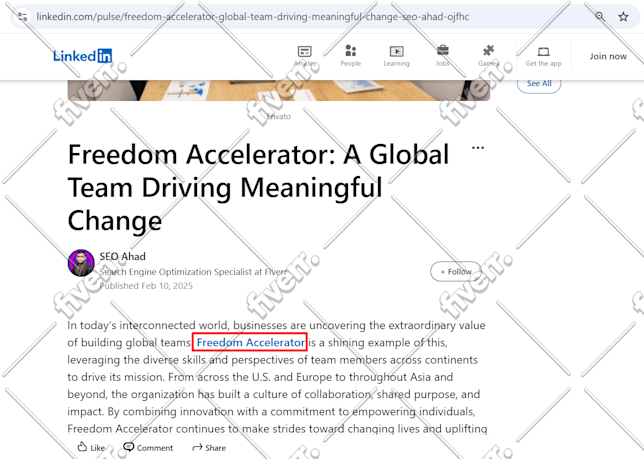Click the Comment button
The image size is (644, 459).
(148, 448)
